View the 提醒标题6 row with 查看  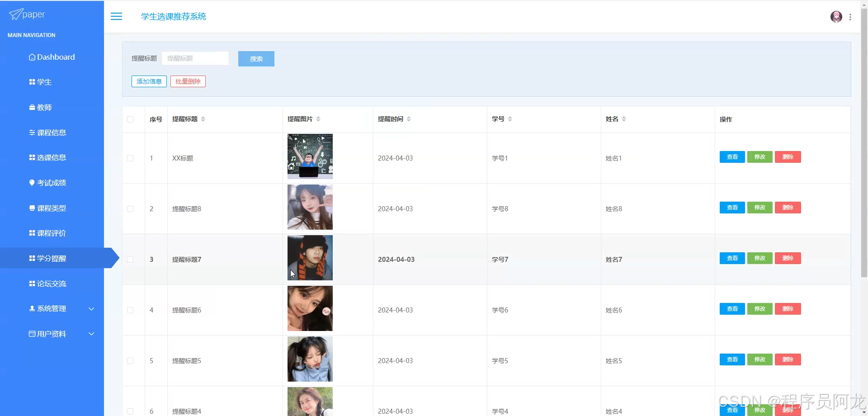tap(732, 309)
